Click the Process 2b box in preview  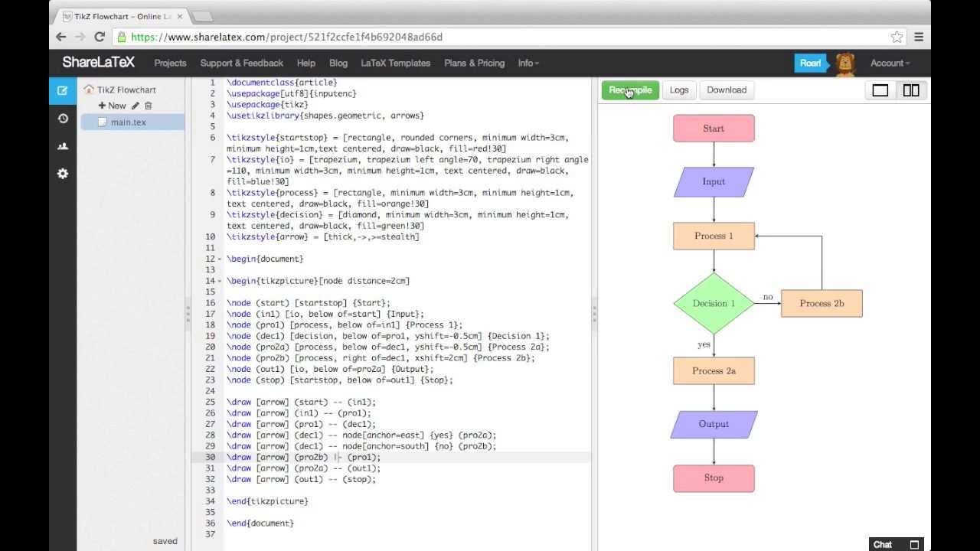(x=822, y=303)
